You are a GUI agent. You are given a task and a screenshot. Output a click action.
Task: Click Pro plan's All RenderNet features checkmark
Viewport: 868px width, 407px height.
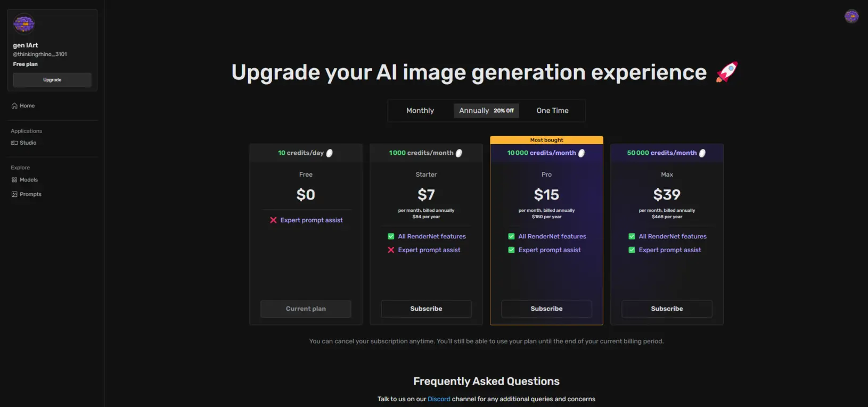(x=511, y=236)
